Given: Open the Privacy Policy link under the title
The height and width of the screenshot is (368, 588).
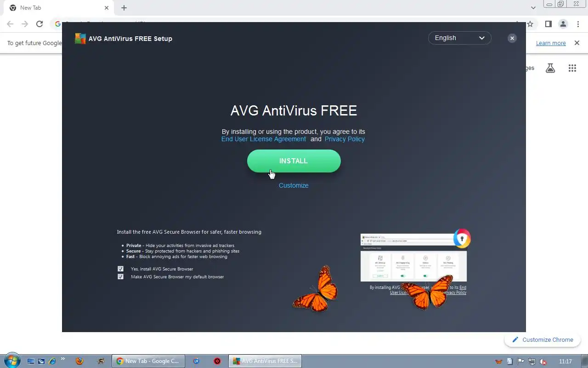Looking at the screenshot, I should [345, 139].
